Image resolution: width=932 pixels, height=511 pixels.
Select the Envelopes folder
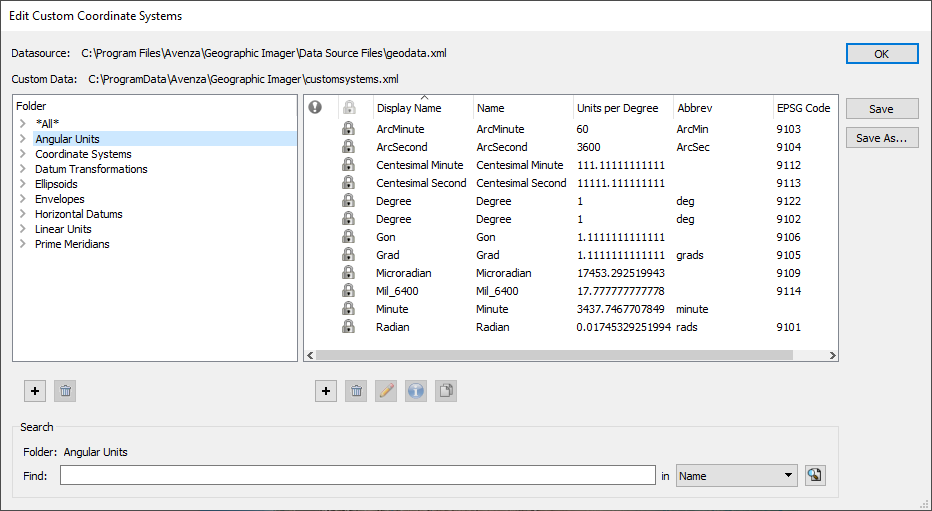click(59, 198)
